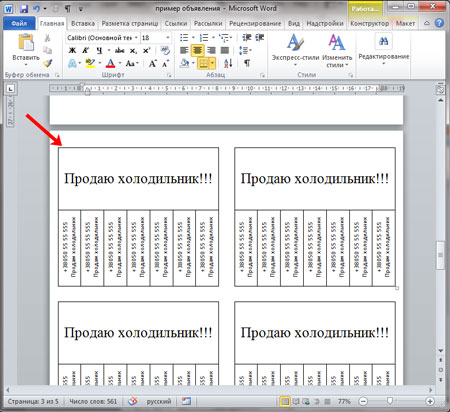The width and height of the screenshot is (450, 412).
Task: Toggle Superscript formatting
Action: pyautogui.click(x=146, y=51)
